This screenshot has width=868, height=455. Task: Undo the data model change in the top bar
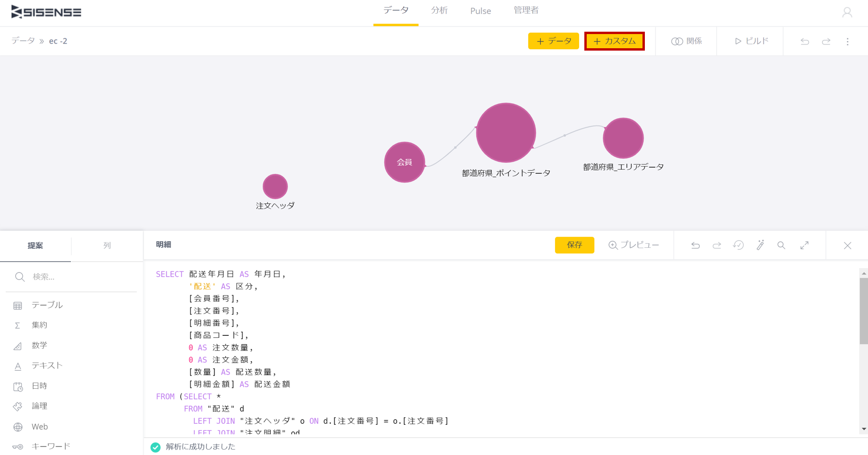pos(805,42)
